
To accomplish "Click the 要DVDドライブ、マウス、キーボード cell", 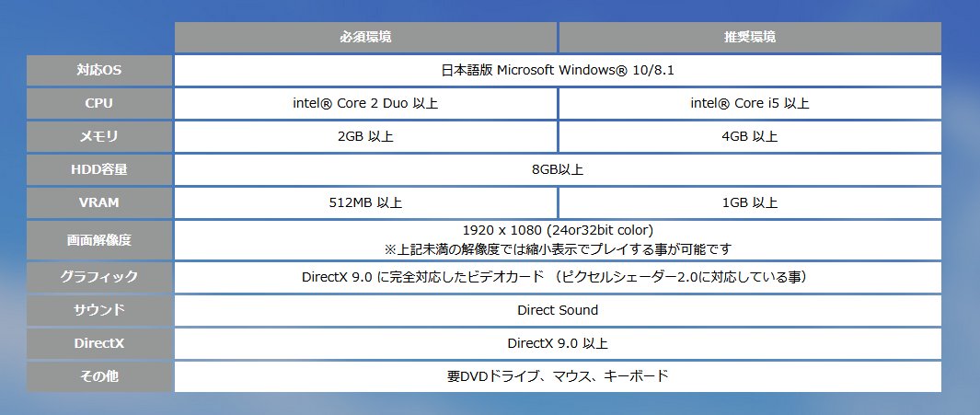I will (x=558, y=377).
